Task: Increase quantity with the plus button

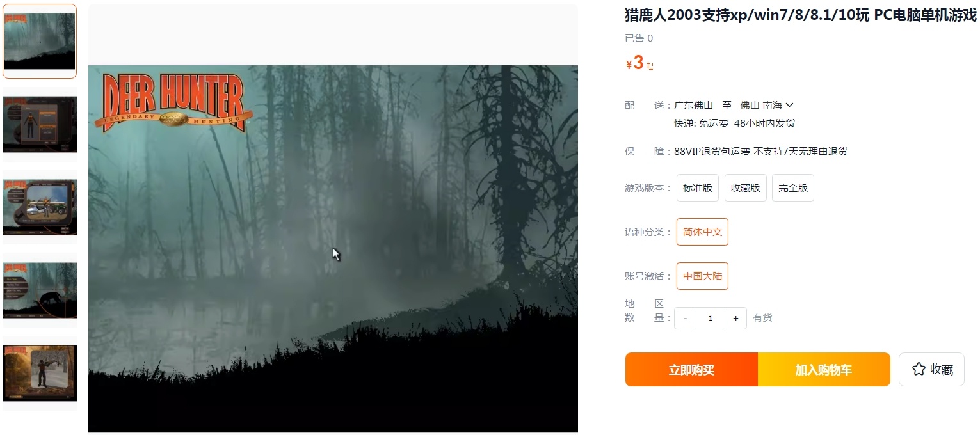Action: pos(735,318)
